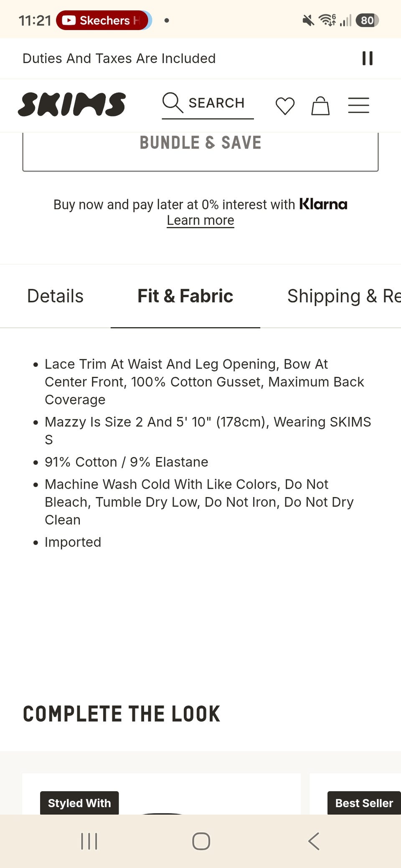Open the Styled With product card
This screenshot has width=401, height=868.
[161, 794]
